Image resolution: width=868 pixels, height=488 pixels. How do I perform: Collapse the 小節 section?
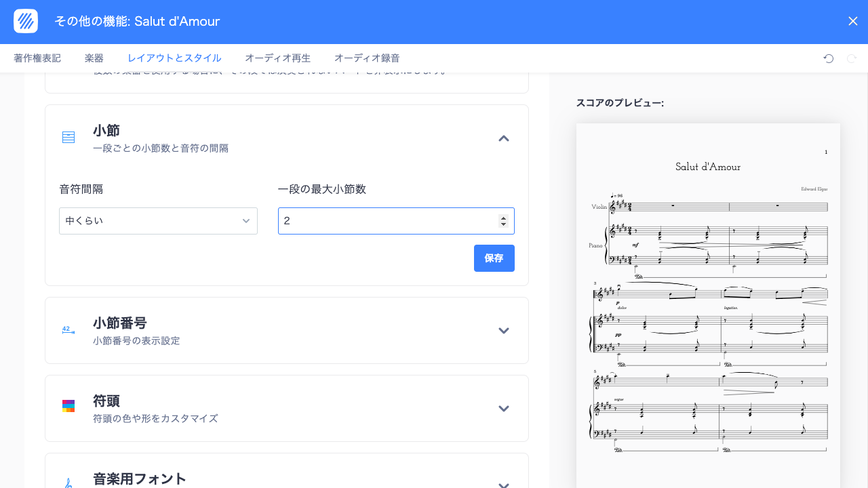tap(504, 138)
